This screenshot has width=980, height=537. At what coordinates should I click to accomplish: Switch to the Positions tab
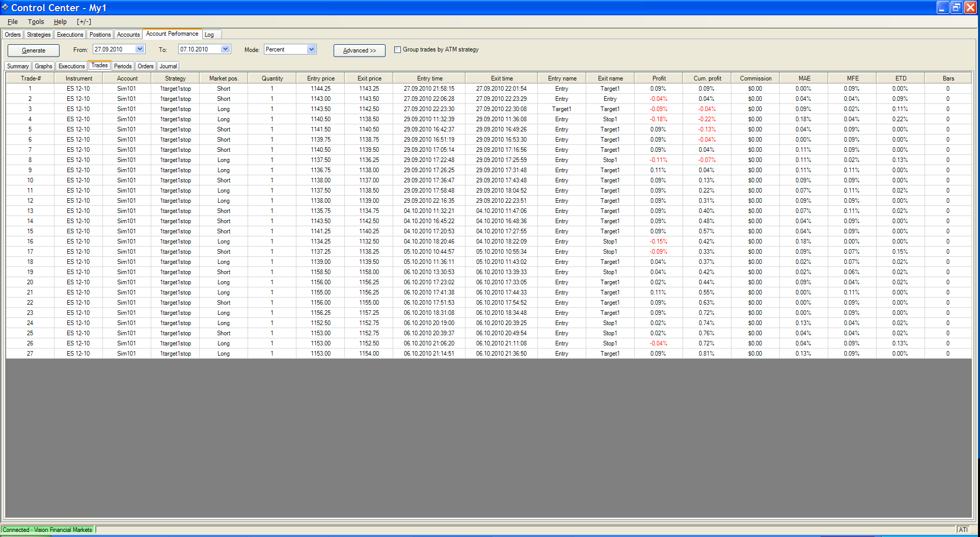100,35
